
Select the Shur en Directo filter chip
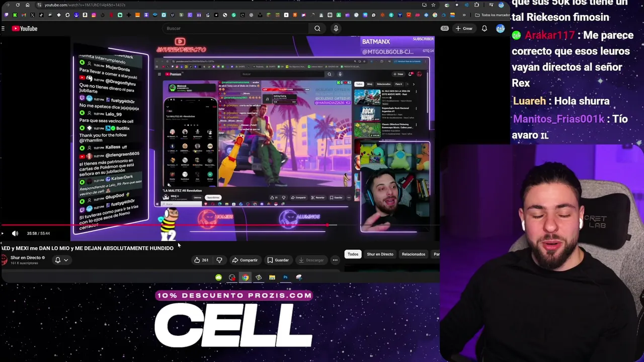point(380,254)
